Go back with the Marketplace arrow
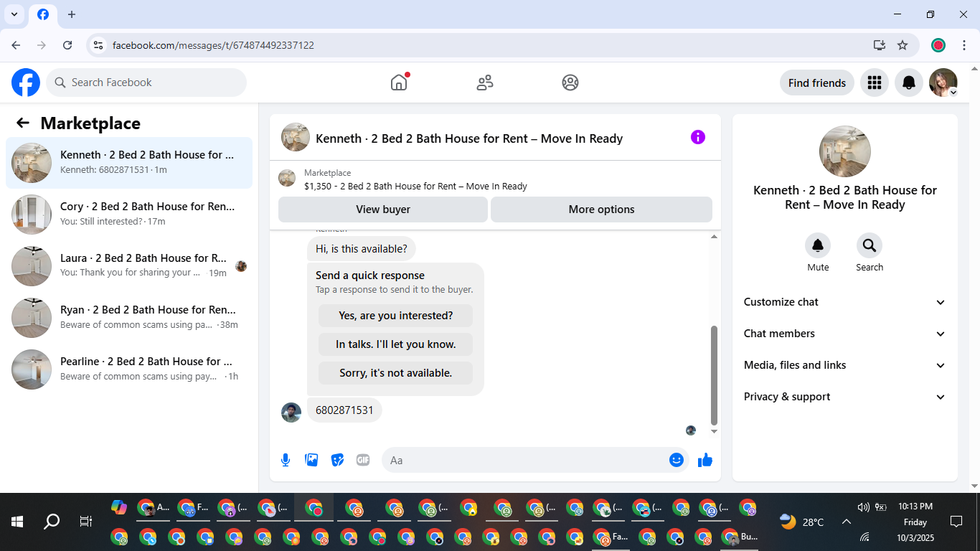The image size is (980, 551). [x=23, y=123]
